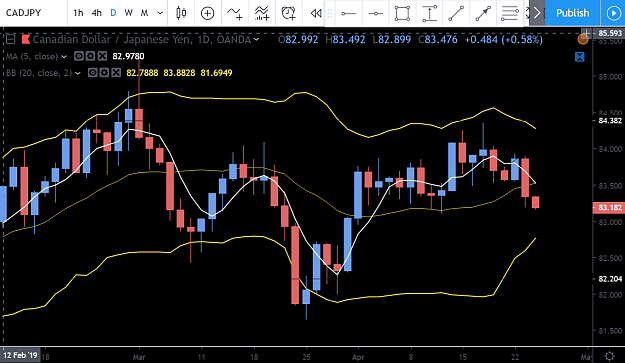The height and width of the screenshot is (363, 625).
Task: Click the 85.593 crosshair price label
Action: coord(609,33)
